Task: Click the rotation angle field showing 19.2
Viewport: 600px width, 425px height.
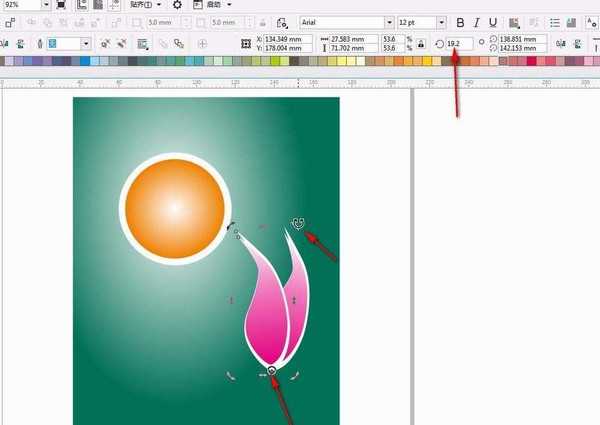Action: click(x=459, y=44)
